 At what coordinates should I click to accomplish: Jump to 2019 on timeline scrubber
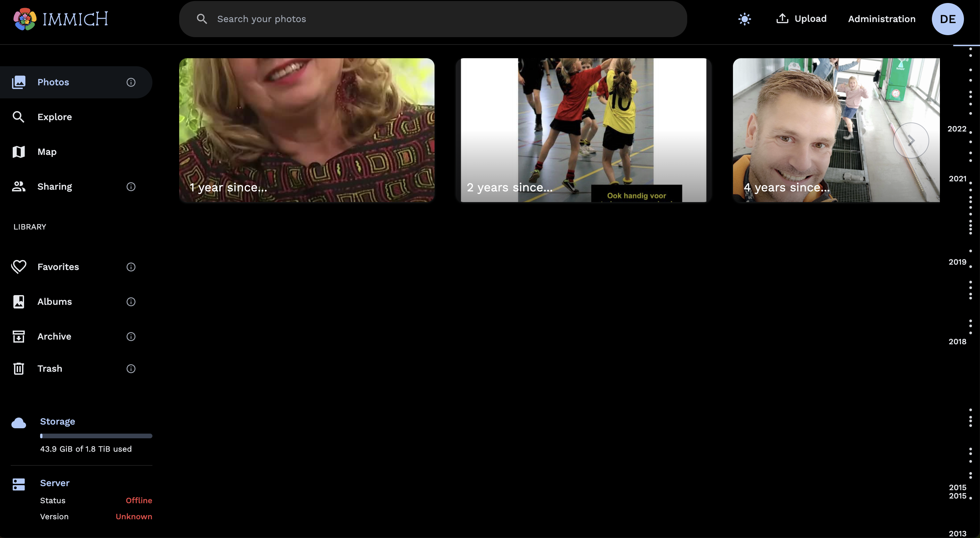point(957,262)
